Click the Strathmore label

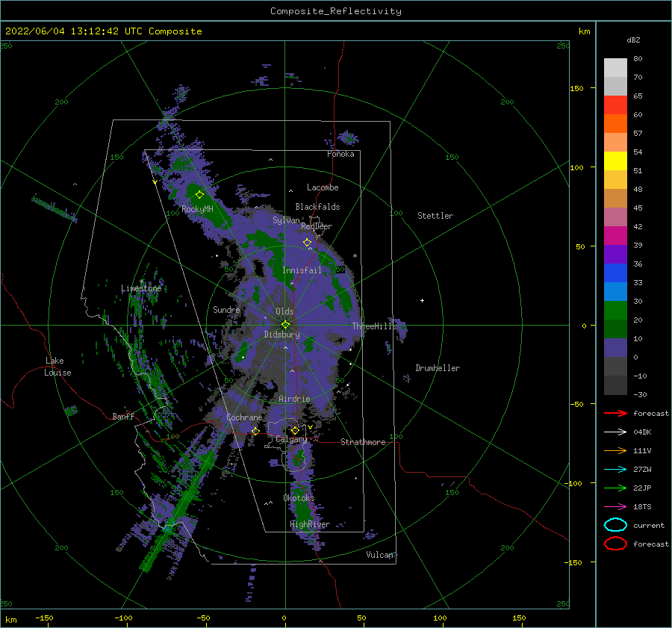[363, 442]
